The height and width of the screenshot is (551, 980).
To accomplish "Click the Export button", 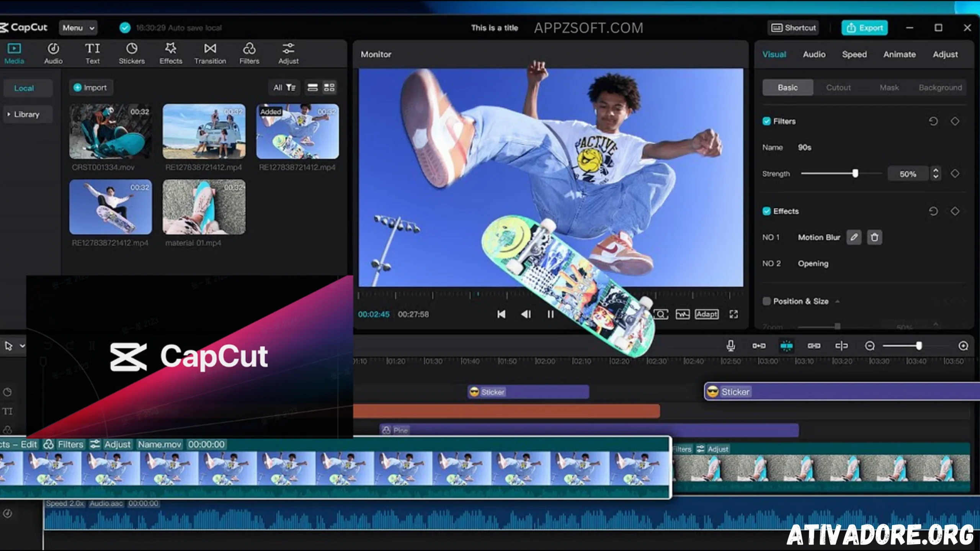I will (x=864, y=28).
